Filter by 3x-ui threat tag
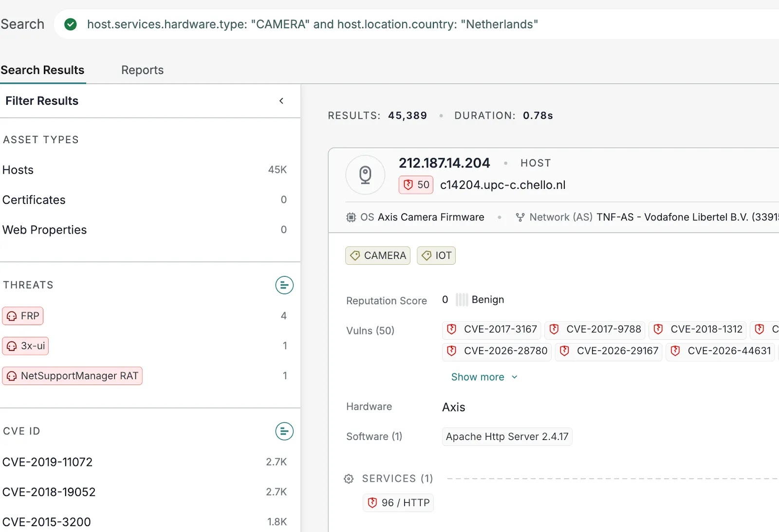This screenshot has width=779, height=532. pos(25,346)
